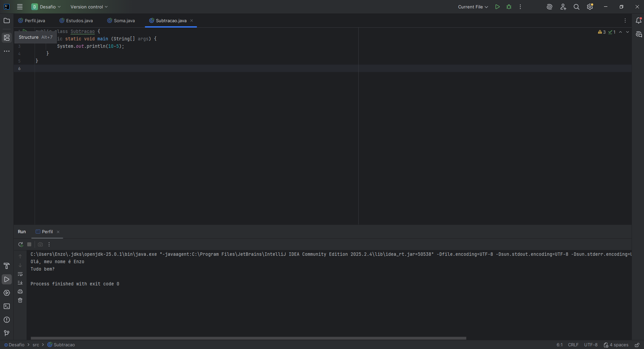This screenshot has height=349, width=644.
Task: Click the CRLF line separator indicator
Action: pos(573,345)
